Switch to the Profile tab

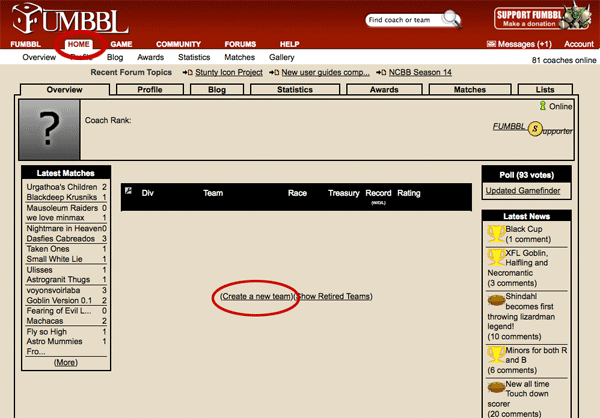[150, 90]
